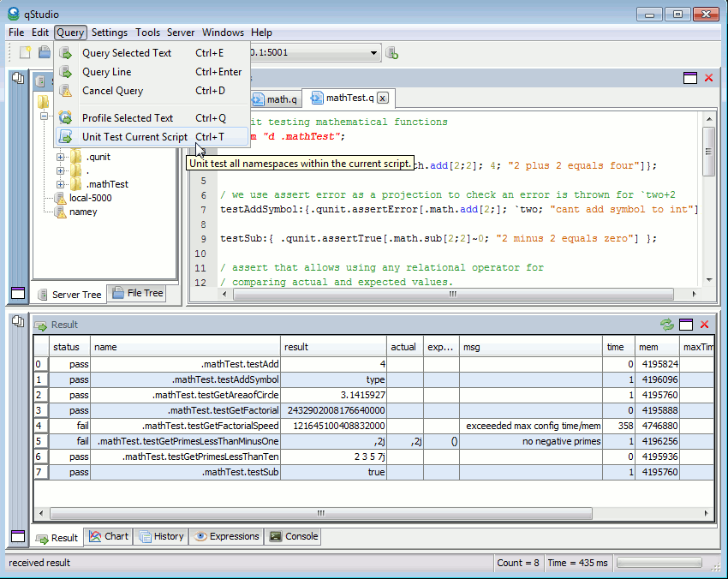Click the editor horizontal scrollbar thumb
Viewport: 728px width, 579px height.
tap(453, 294)
